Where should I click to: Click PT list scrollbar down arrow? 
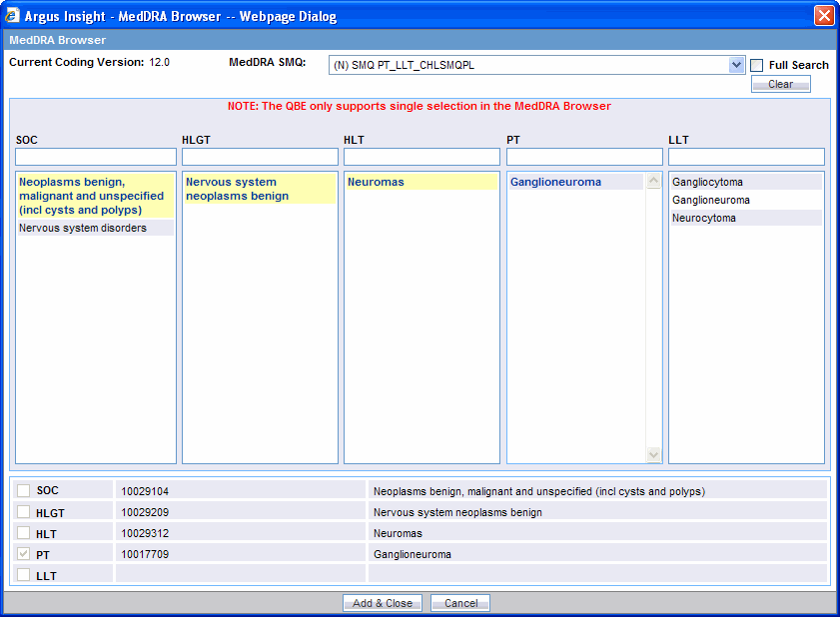653,454
